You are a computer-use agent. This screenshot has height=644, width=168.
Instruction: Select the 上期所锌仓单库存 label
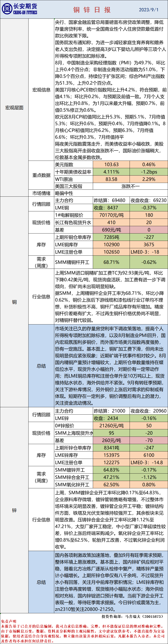coord(73,448)
